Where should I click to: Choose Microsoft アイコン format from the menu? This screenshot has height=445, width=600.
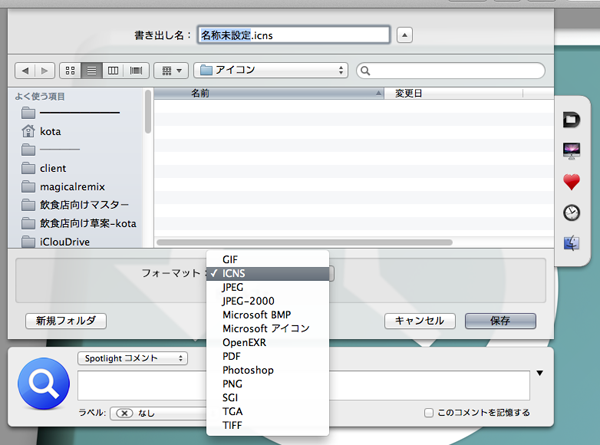pos(267,328)
